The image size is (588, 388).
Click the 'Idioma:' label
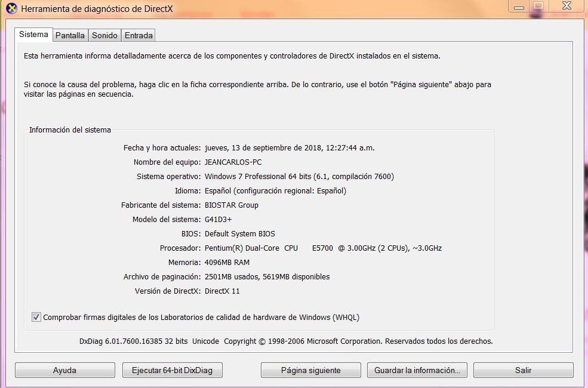click(188, 191)
